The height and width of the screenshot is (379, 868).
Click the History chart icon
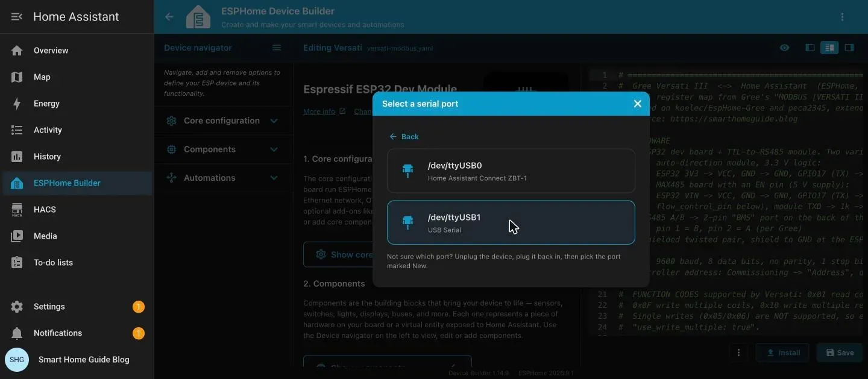pos(17,157)
